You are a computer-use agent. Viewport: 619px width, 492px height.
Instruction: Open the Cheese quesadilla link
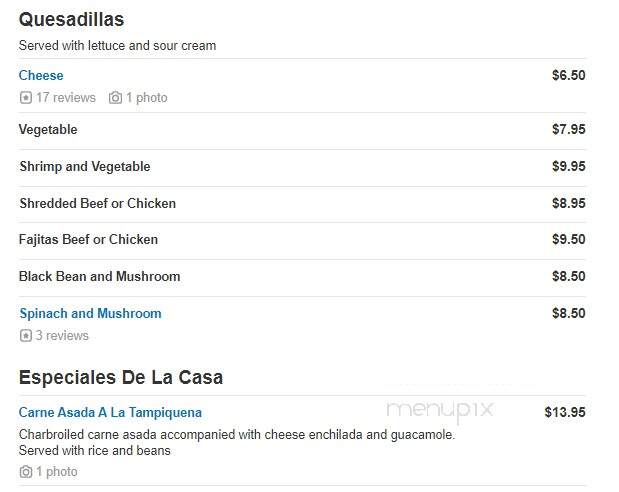pyautogui.click(x=41, y=75)
